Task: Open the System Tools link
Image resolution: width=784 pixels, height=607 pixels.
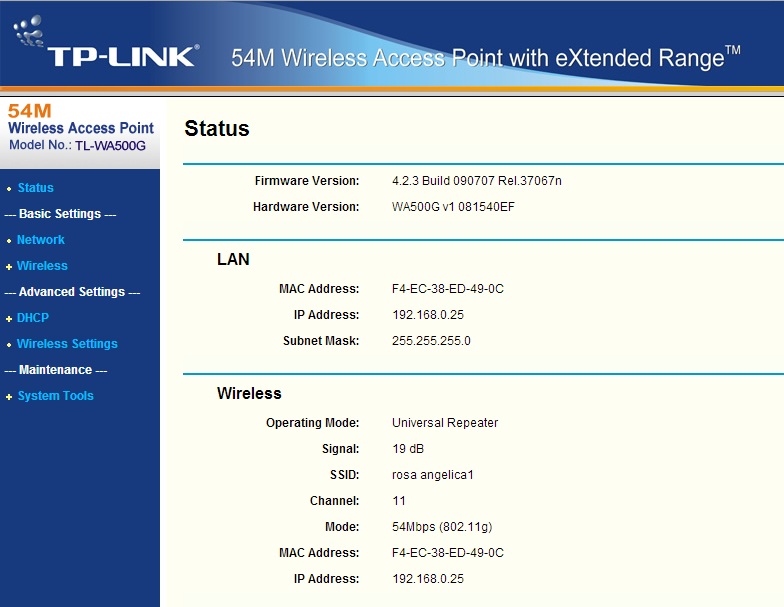Action: [56, 396]
